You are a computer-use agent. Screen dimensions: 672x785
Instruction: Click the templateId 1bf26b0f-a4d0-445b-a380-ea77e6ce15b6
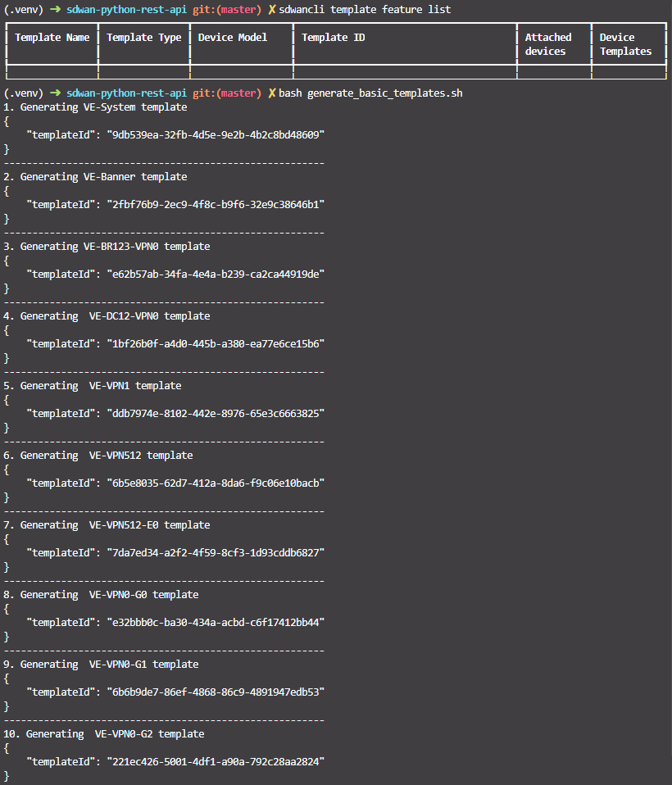(216, 343)
